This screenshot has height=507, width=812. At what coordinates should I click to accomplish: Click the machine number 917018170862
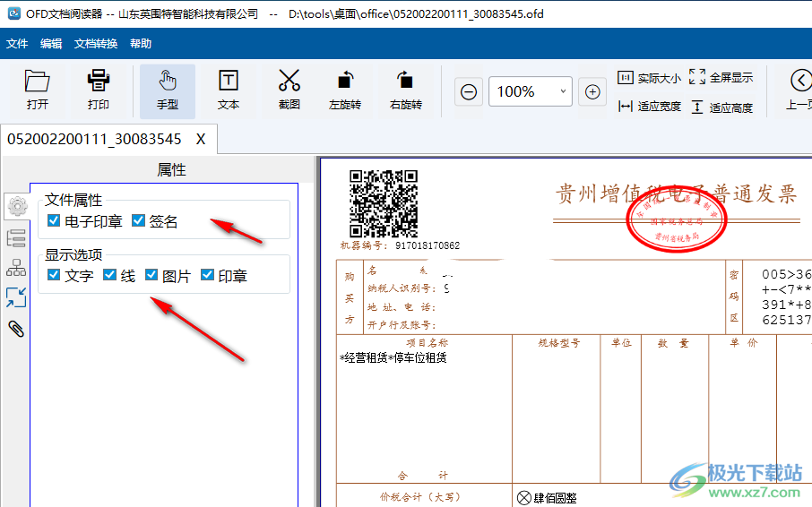428,245
